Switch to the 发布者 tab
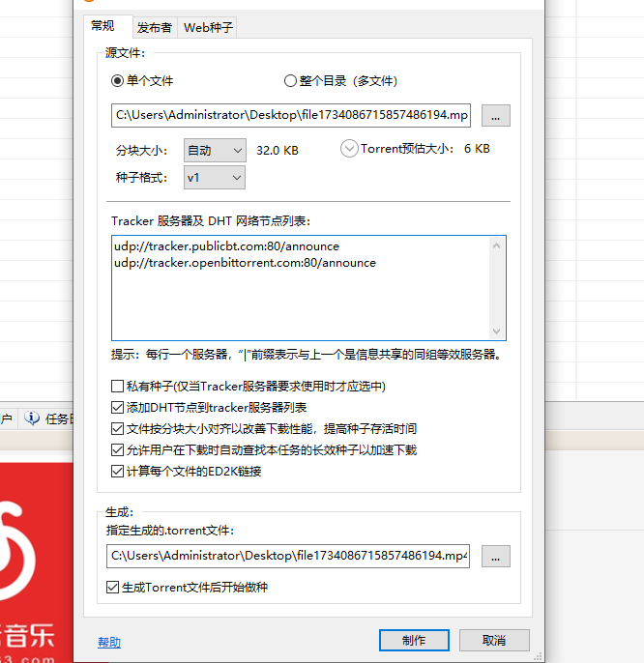Viewport: 644px width, 663px height. (155, 28)
